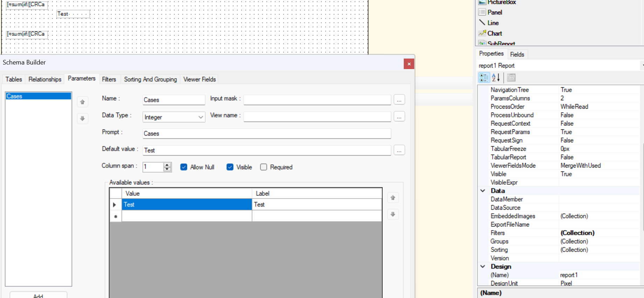Open the report1 Report object selector
This screenshot has width=644, height=298.
click(560, 66)
